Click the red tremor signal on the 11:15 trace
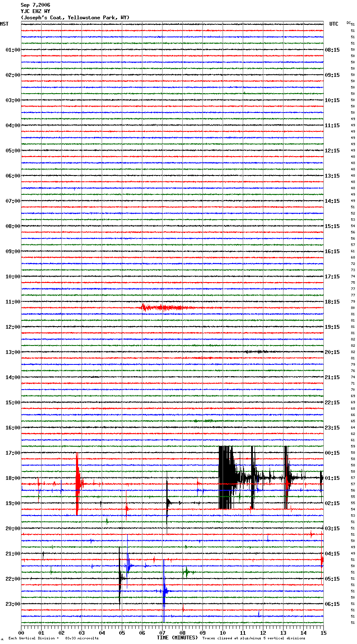 click(x=168, y=308)
